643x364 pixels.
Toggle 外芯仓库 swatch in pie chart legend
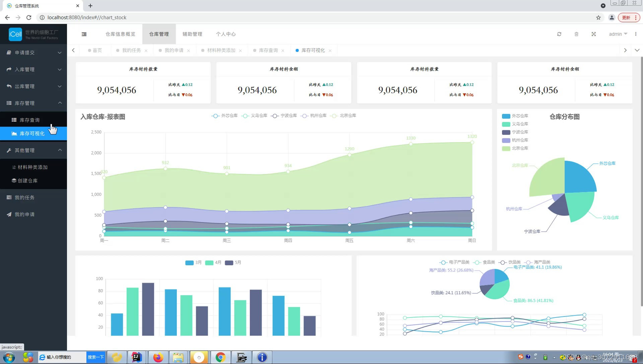pyautogui.click(x=506, y=116)
